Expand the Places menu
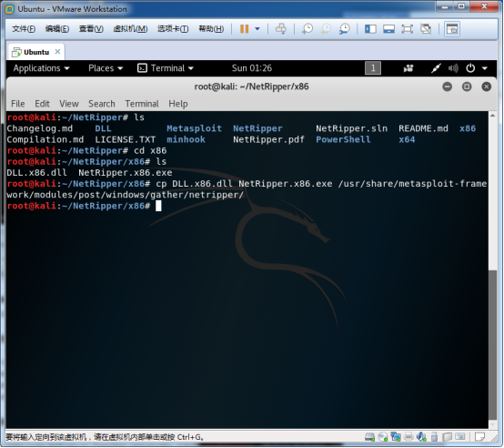This screenshot has width=504, height=448. 106,68
